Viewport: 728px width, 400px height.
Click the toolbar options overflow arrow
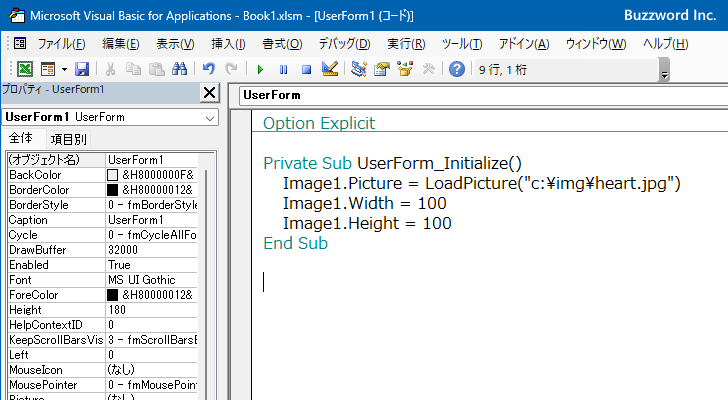664,70
